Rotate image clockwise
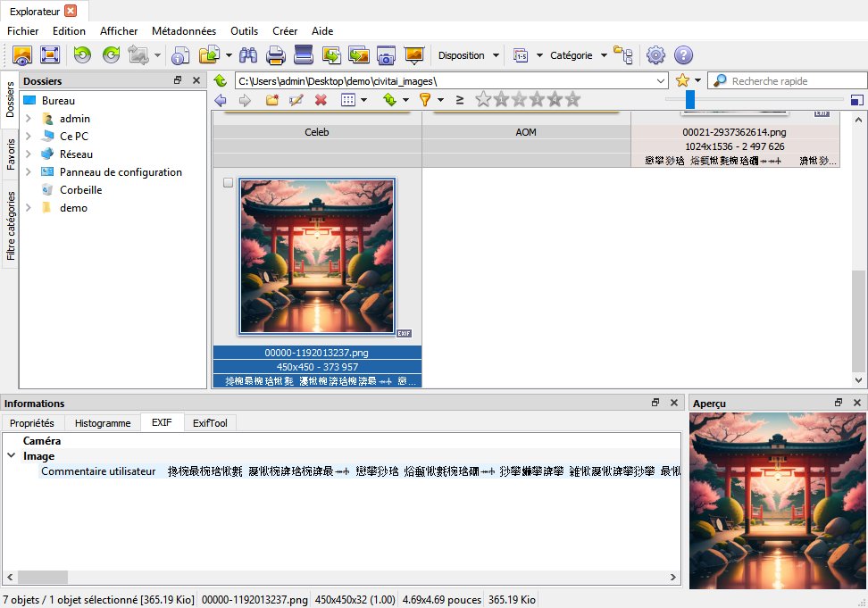Viewport: 868px width, 608px height. pyautogui.click(x=112, y=54)
